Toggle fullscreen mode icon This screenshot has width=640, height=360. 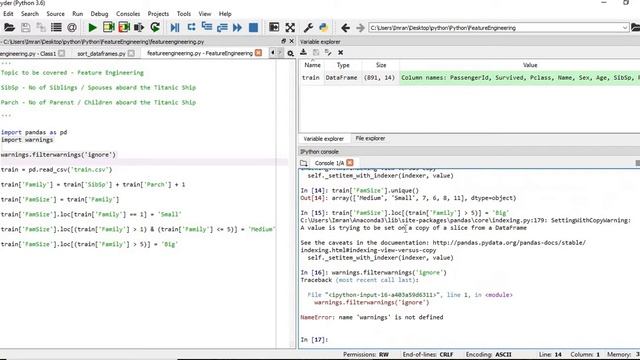[290, 28]
